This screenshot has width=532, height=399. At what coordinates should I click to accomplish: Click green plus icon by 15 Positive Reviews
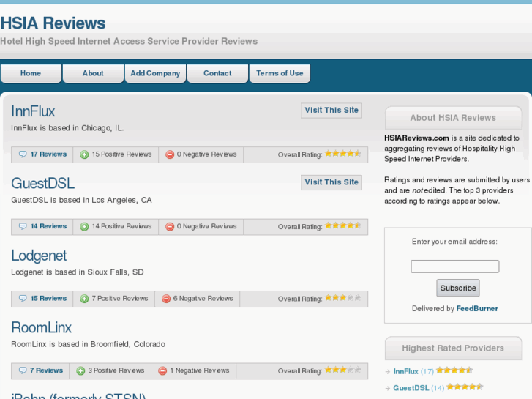tap(84, 154)
